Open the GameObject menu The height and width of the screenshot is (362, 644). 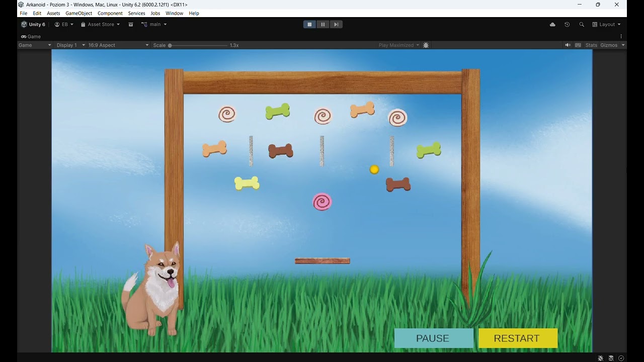[79, 13]
